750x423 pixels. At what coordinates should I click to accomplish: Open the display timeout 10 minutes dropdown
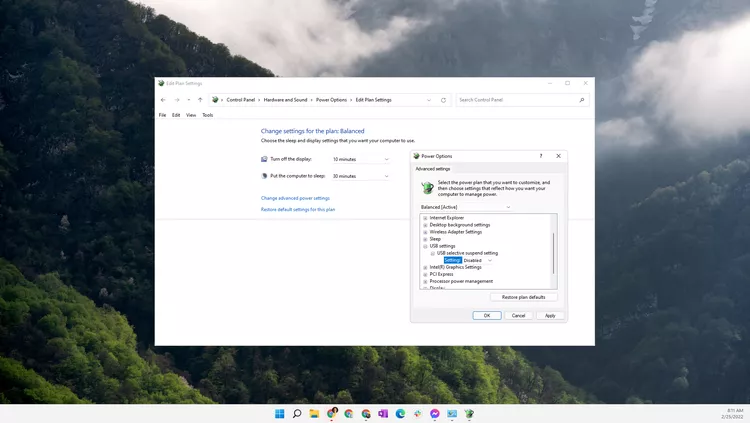[x=361, y=159]
